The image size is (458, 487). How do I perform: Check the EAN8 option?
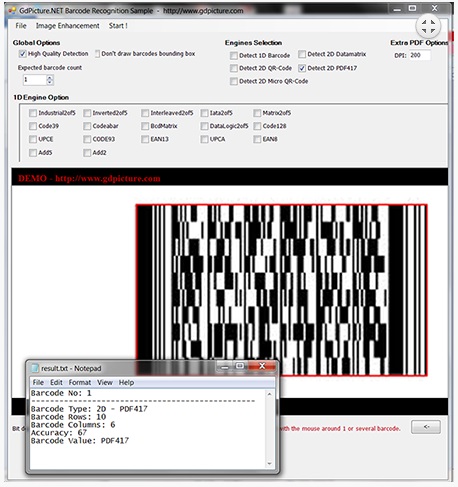[x=257, y=139]
